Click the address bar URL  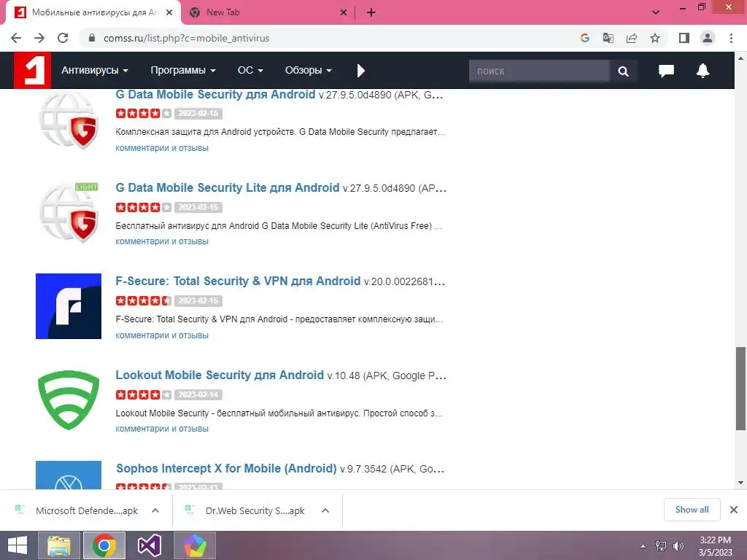(x=186, y=38)
